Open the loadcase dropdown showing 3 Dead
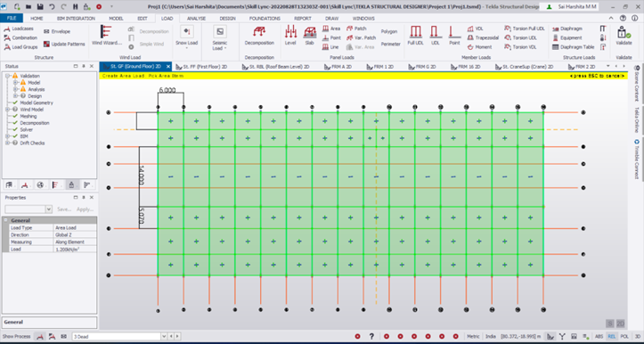This screenshot has height=344, width=644. coord(116,336)
